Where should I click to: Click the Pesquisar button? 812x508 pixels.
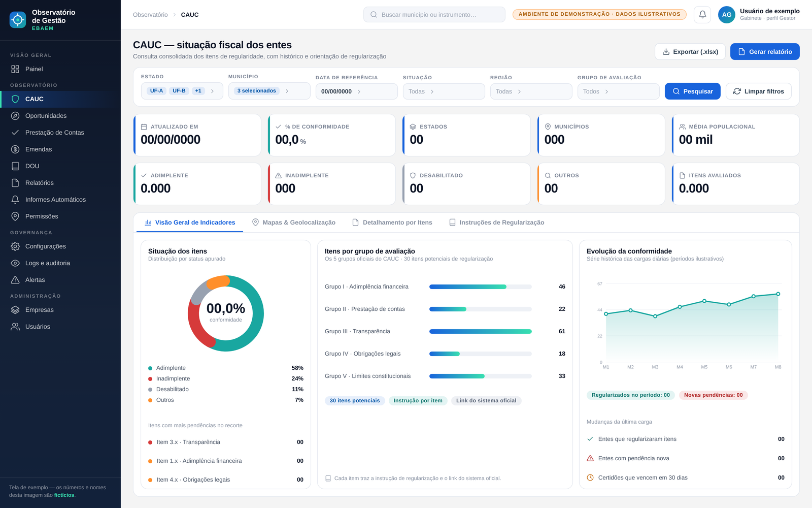693,91
